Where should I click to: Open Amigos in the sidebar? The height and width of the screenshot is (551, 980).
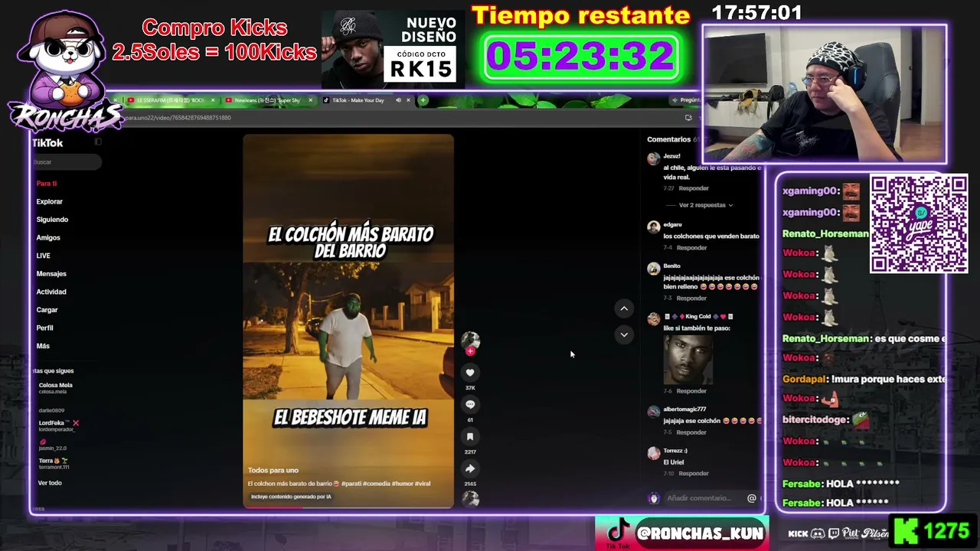point(48,237)
